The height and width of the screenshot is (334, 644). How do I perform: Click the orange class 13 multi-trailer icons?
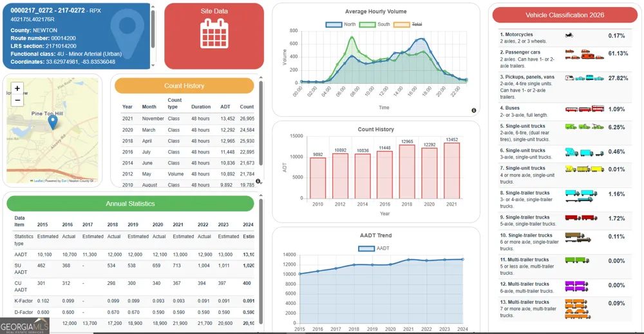click(x=578, y=309)
